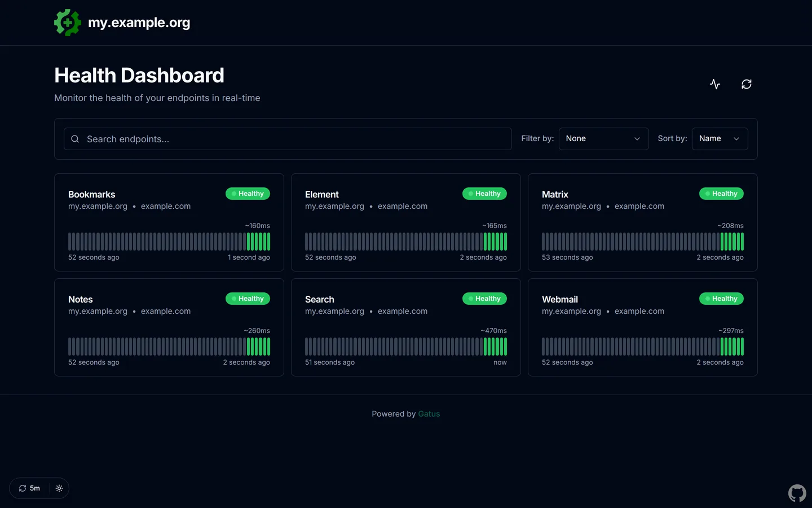Click '53 seconds ago' on Matrix card

[x=567, y=257]
